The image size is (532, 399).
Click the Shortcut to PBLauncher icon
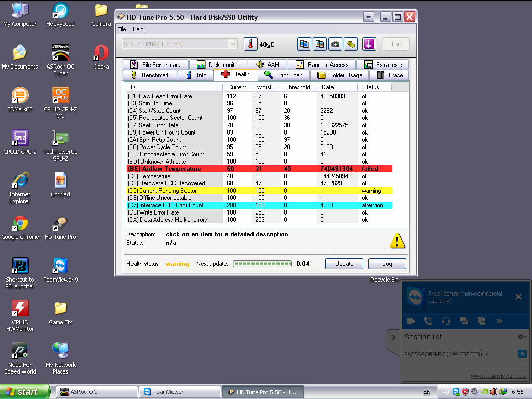[x=20, y=273]
